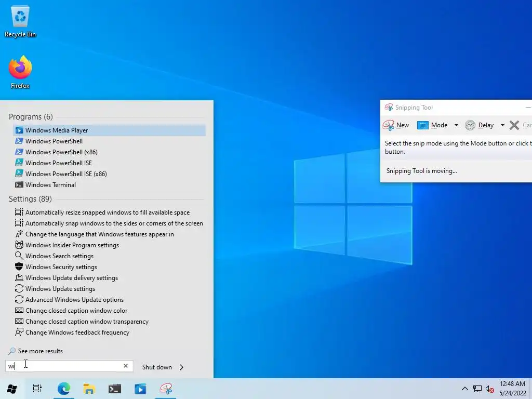Click the Delay clock icon in Snipping Tool
Image resolution: width=532 pixels, height=399 pixels.
click(x=470, y=125)
